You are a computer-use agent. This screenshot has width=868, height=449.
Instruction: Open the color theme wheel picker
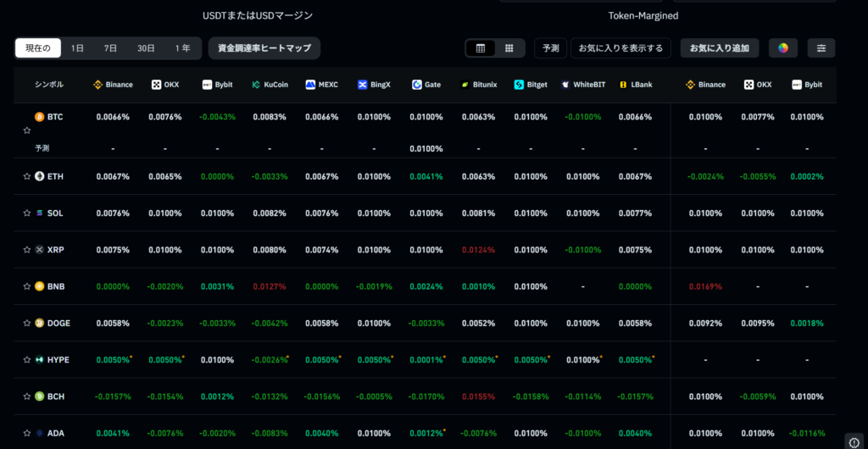click(782, 48)
